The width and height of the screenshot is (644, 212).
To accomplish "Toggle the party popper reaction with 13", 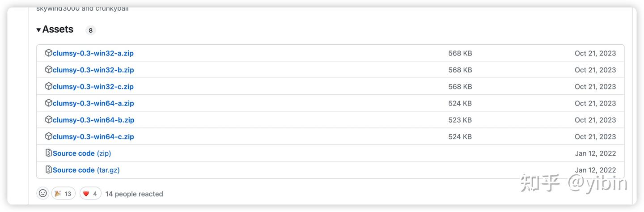I will tap(63, 194).
